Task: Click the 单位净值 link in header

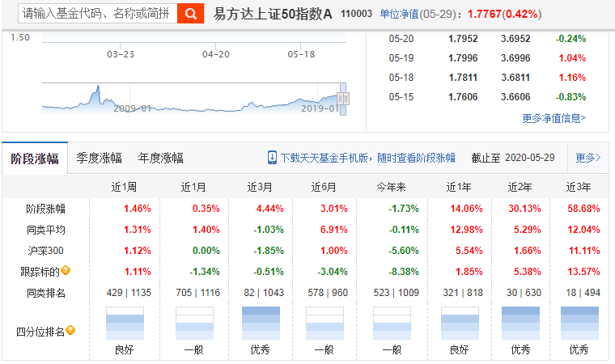Action: 399,14
